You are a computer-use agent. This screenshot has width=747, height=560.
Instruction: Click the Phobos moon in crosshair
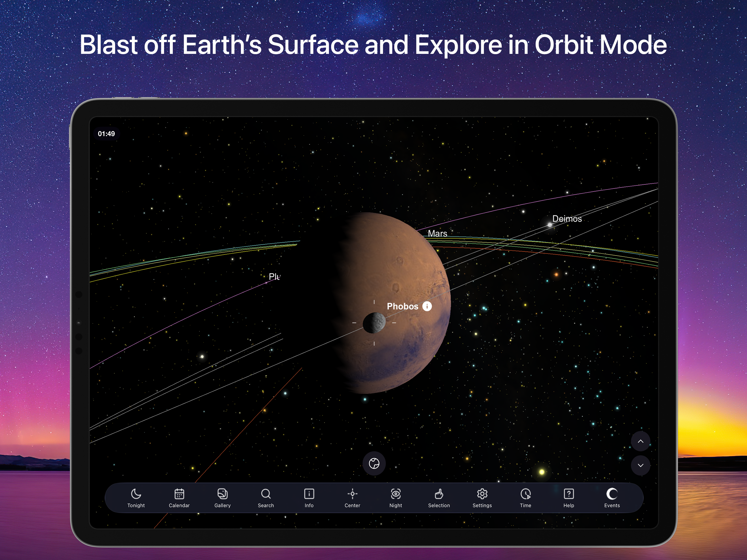(x=374, y=323)
